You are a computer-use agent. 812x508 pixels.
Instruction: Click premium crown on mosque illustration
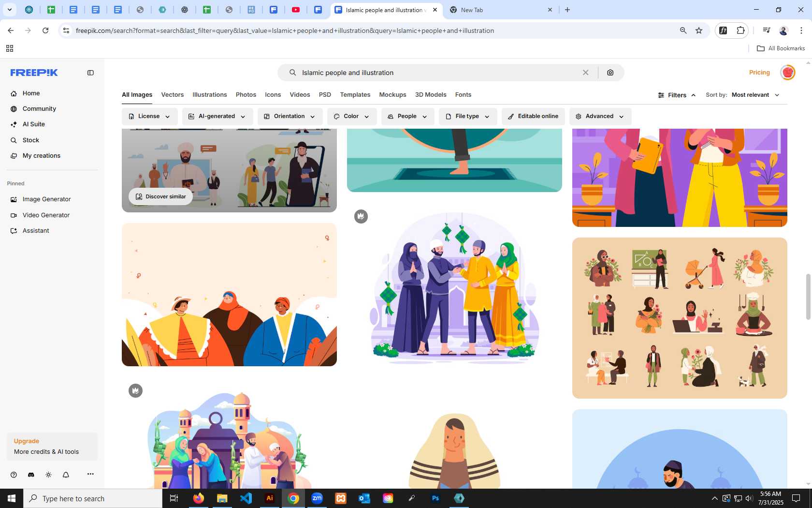click(x=136, y=390)
